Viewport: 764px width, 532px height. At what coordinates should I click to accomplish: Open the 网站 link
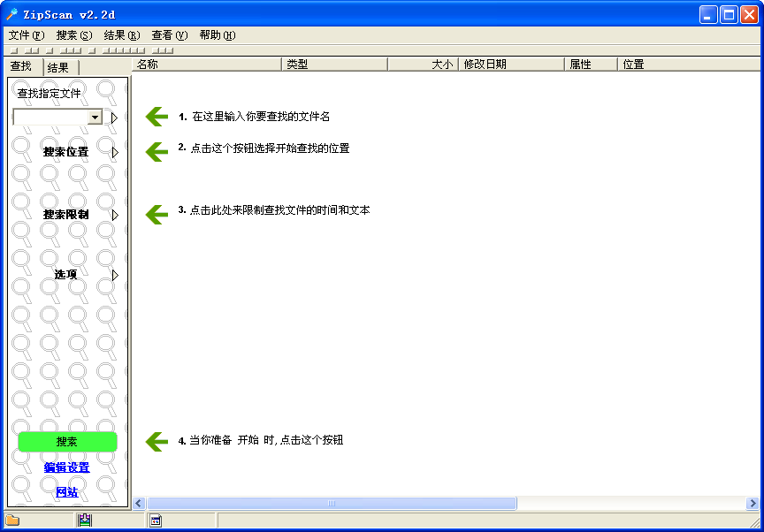[66, 492]
